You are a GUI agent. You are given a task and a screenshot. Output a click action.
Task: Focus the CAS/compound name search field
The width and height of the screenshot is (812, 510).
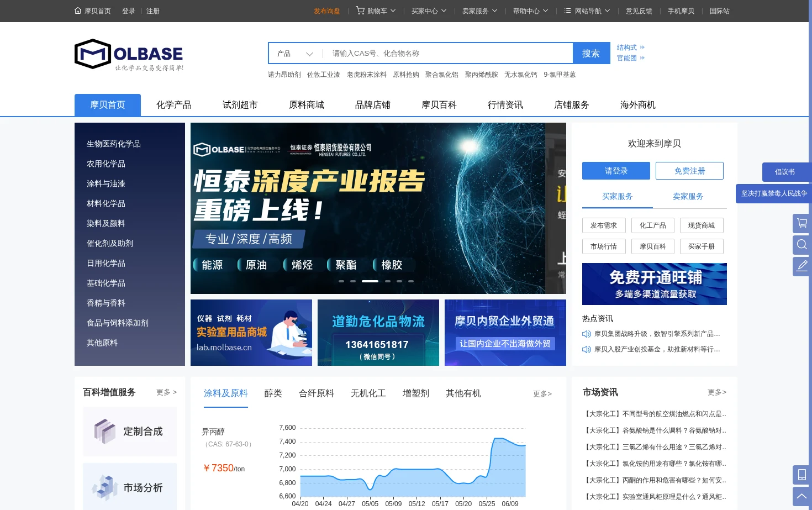pyautogui.click(x=448, y=54)
